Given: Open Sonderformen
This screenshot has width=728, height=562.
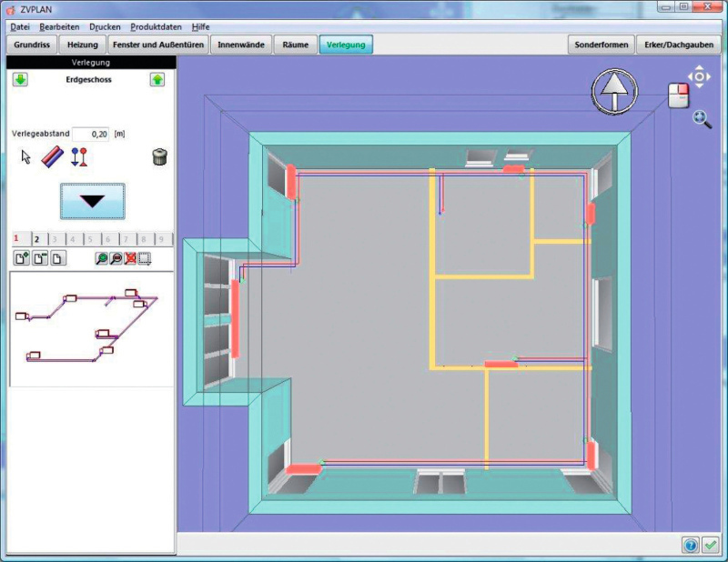Looking at the screenshot, I should click(x=602, y=45).
